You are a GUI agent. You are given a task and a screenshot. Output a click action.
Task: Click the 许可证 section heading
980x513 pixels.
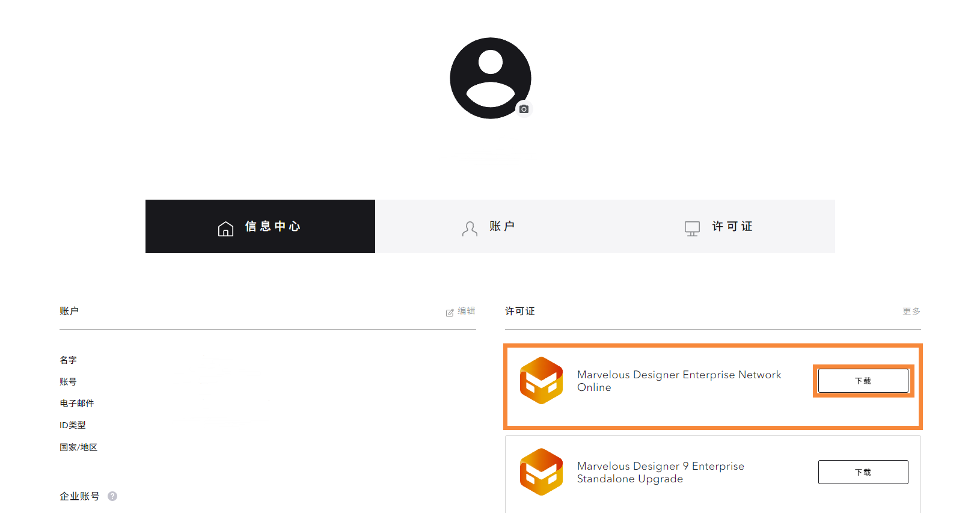(520, 311)
